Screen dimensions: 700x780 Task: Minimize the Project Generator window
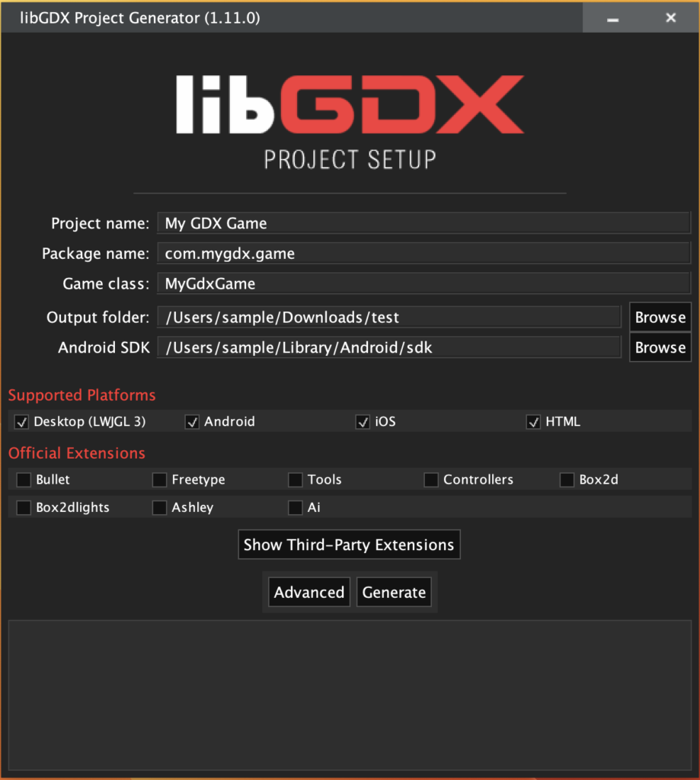coord(613,18)
